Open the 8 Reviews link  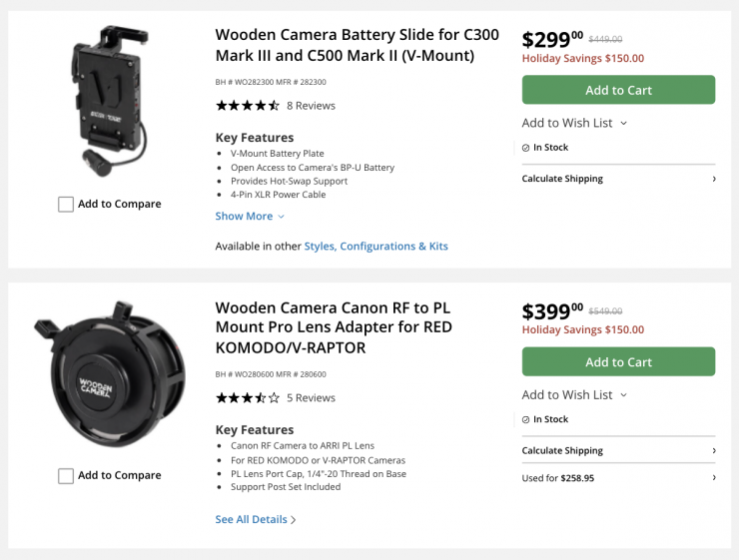tap(311, 106)
